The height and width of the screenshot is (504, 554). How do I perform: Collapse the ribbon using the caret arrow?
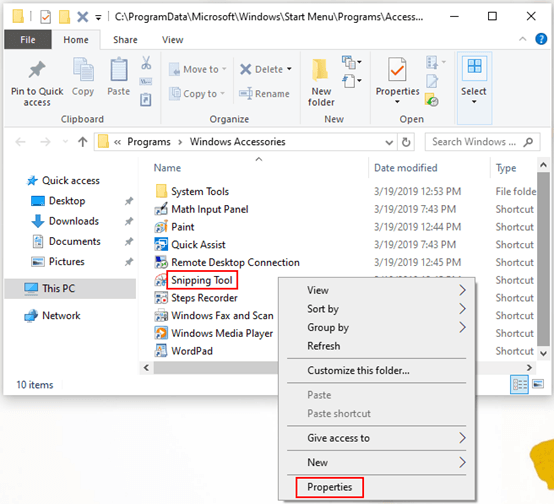(x=522, y=39)
